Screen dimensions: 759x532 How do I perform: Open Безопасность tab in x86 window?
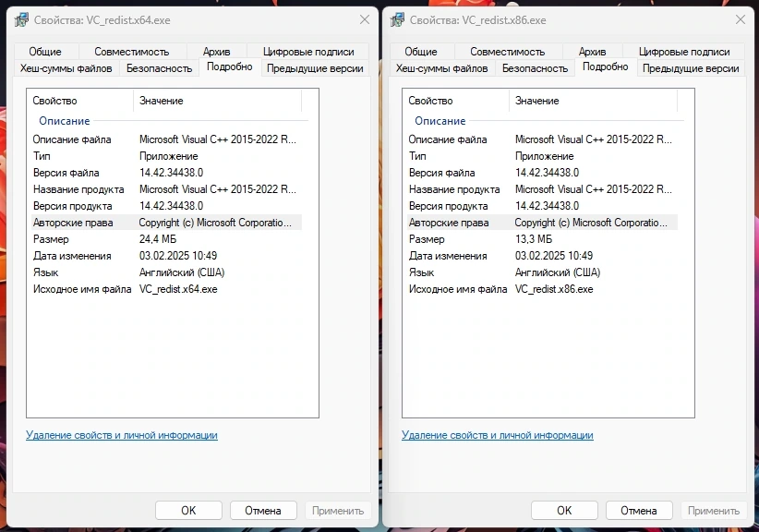pos(535,68)
